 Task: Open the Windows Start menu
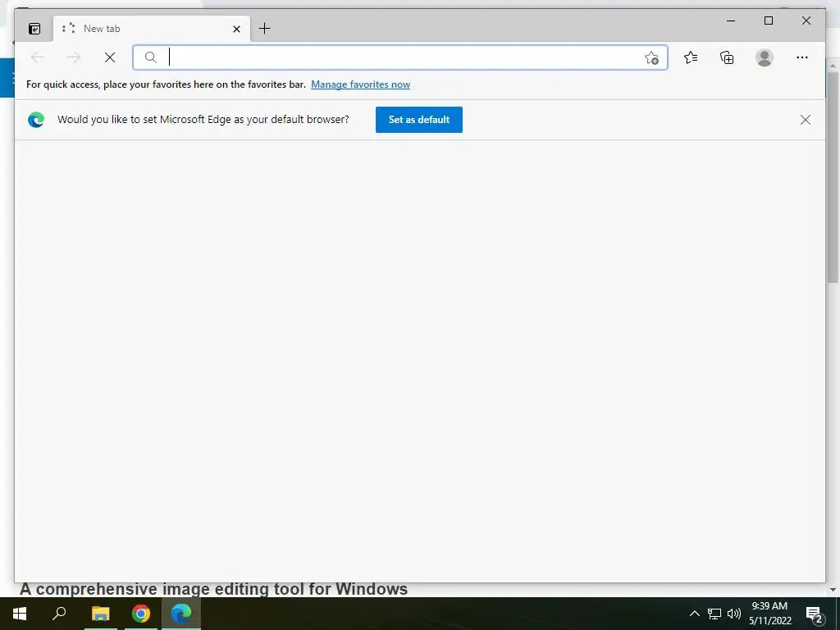20,614
